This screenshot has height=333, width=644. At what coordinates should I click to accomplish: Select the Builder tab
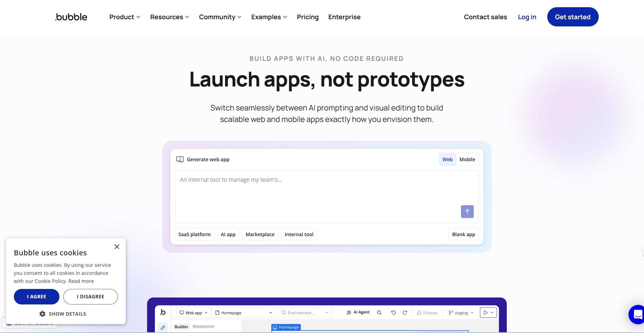click(x=181, y=327)
